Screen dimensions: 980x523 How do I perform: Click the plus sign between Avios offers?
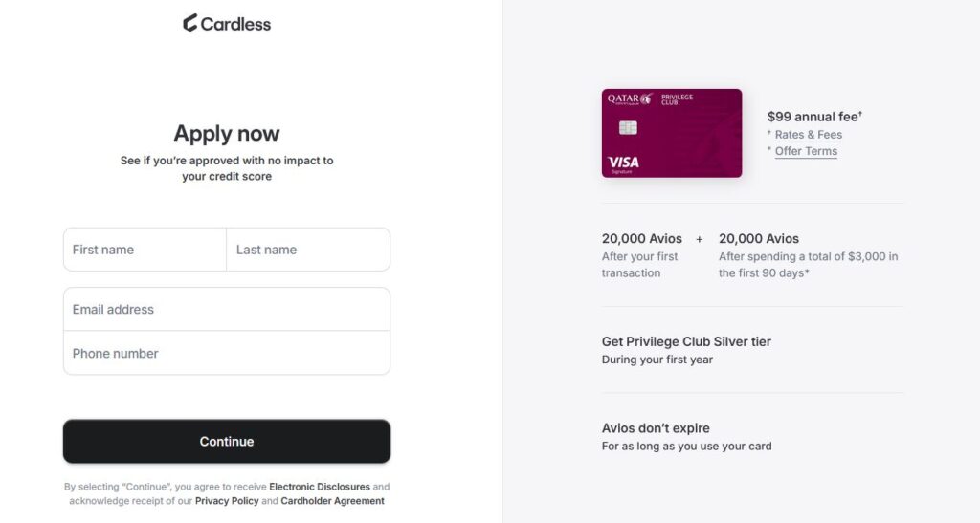click(x=700, y=239)
